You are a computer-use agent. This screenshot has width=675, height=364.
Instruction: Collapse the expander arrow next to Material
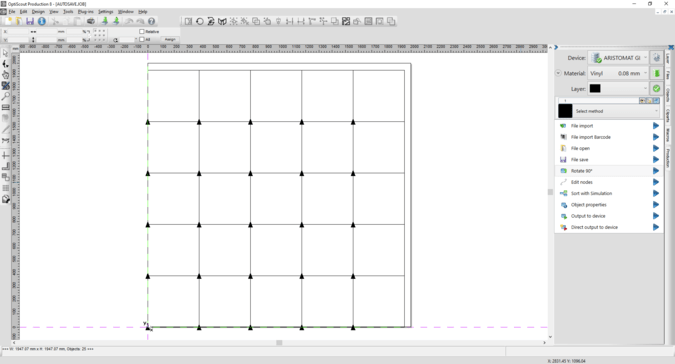click(558, 73)
